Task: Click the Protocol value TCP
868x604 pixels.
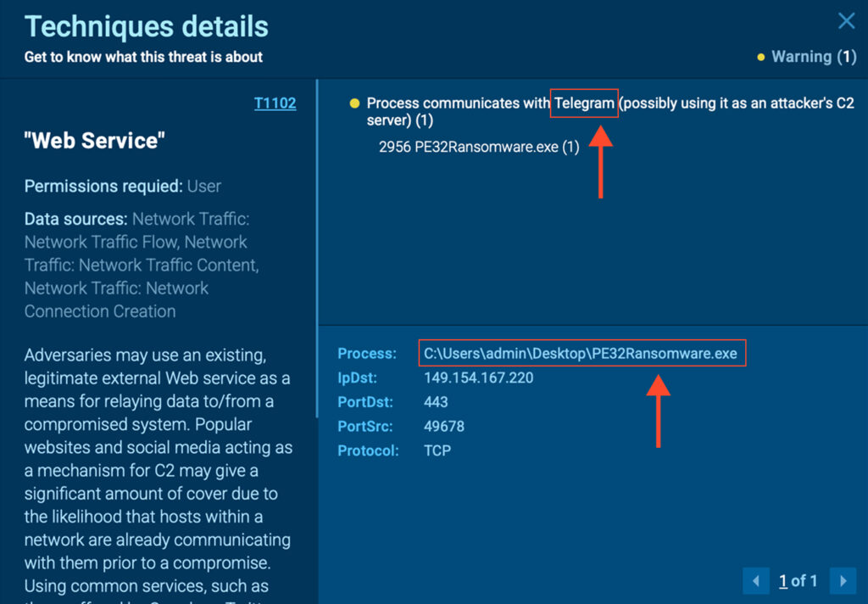Action: (x=437, y=450)
